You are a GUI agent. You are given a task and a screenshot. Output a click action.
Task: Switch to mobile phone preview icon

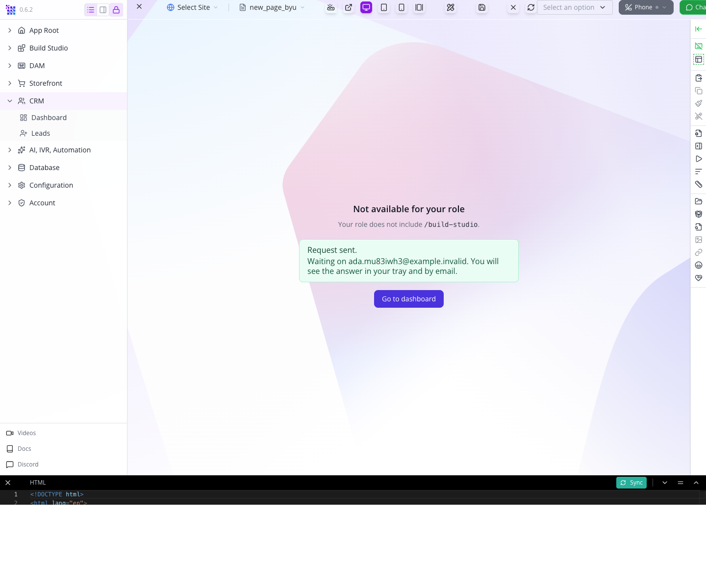click(402, 7)
